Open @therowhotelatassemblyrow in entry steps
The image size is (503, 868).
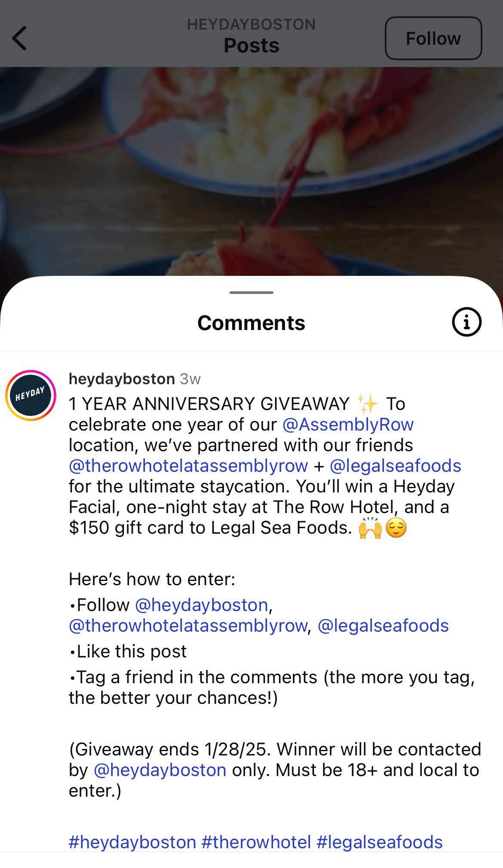tap(188, 626)
